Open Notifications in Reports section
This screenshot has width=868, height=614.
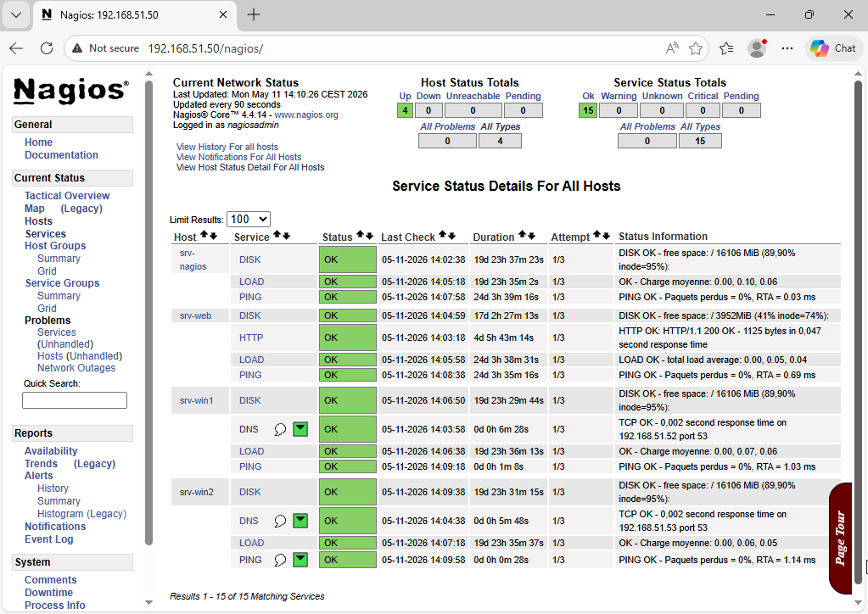tap(55, 527)
